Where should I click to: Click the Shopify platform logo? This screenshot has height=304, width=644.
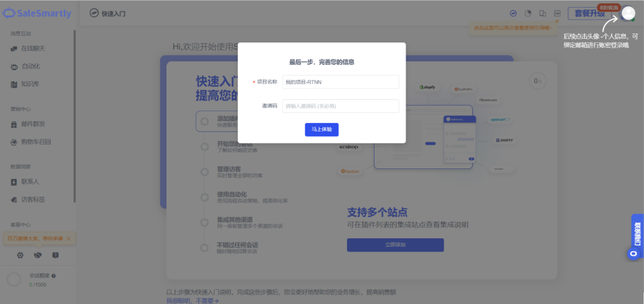(427, 87)
